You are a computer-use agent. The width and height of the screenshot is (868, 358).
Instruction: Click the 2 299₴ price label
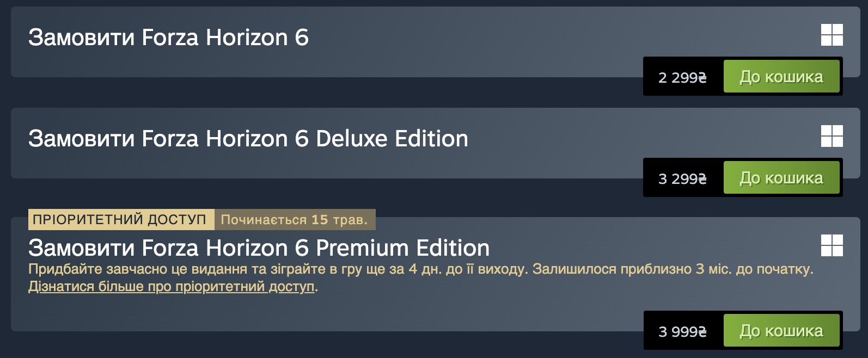pos(682,77)
